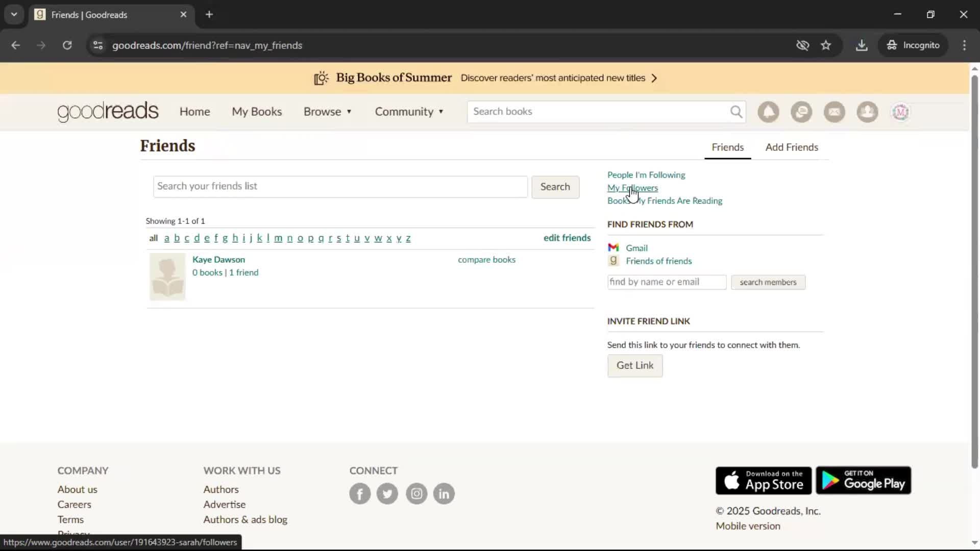Click the Search your friends list field

(x=340, y=187)
